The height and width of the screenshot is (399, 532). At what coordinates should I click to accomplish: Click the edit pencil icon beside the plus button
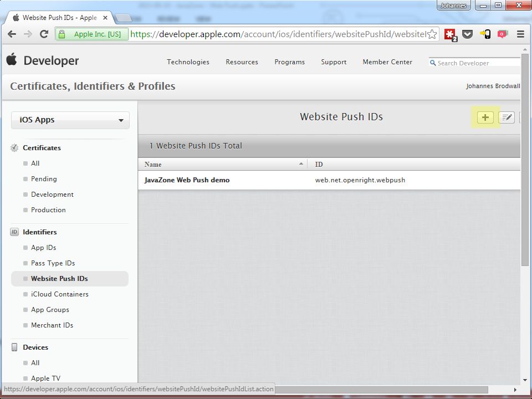point(507,117)
